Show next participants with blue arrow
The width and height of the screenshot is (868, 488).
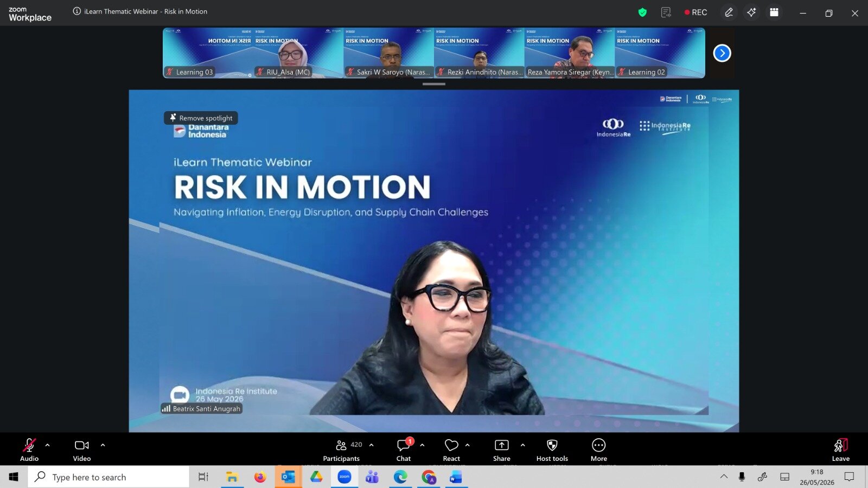coord(722,53)
